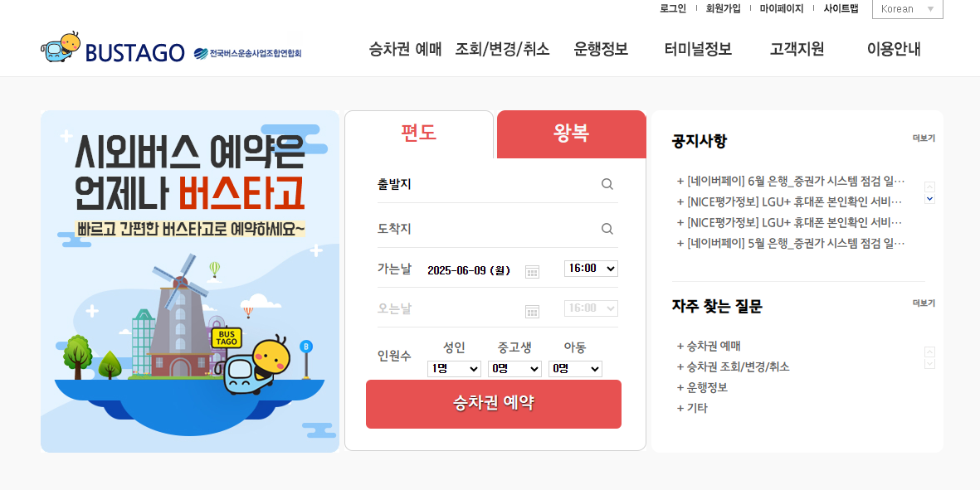Open the Korean language selector
This screenshot has height=490, width=980.
[908, 9]
